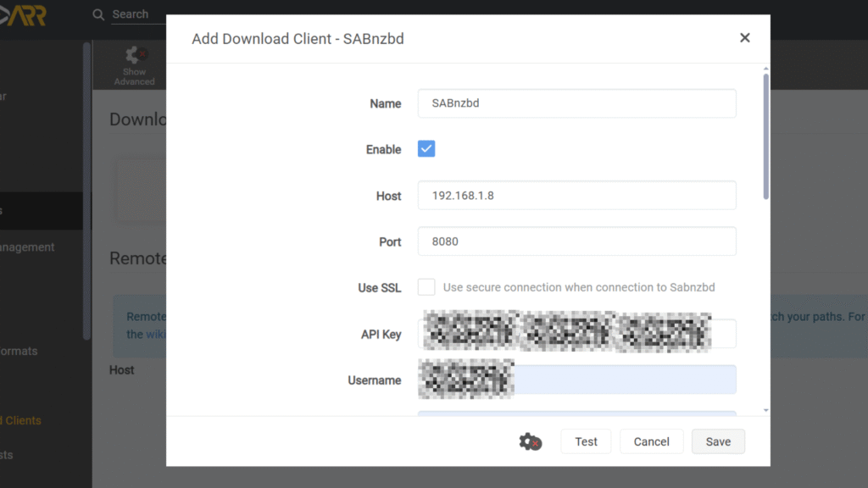
Task: Click the dialog's scroll down arrow
Action: [x=766, y=410]
